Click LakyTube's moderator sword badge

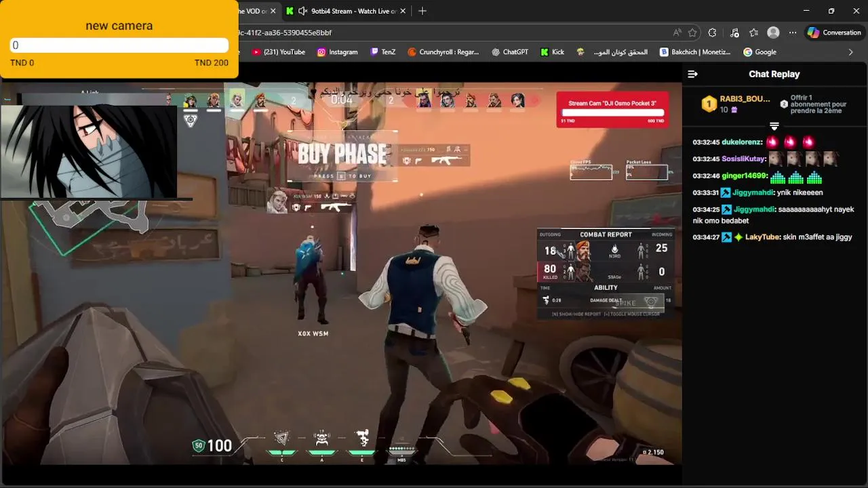[726, 237]
